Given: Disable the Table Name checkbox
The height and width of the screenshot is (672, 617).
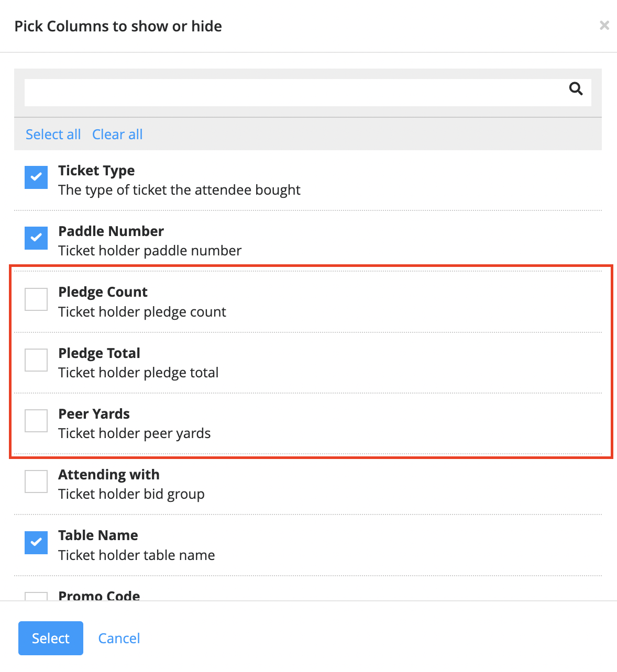Looking at the screenshot, I should click(36, 543).
